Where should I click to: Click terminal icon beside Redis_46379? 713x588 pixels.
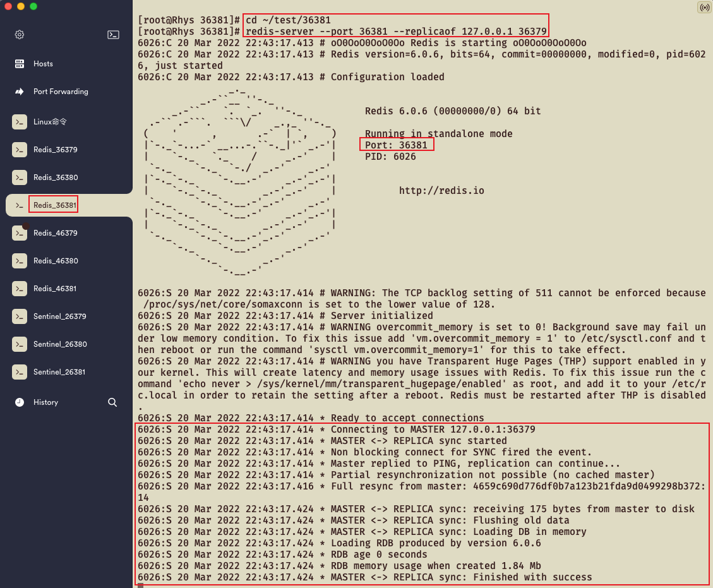point(20,233)
